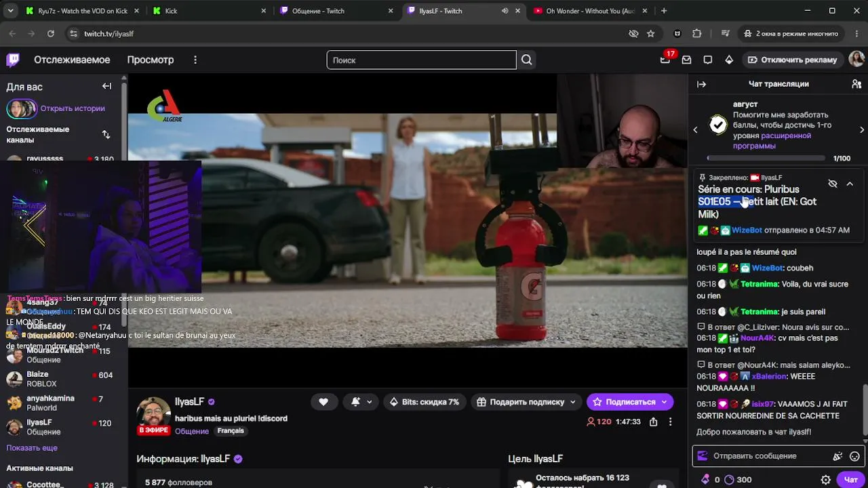Click the purple Subscribe button

pyautogui.click(x=630, y=402)
